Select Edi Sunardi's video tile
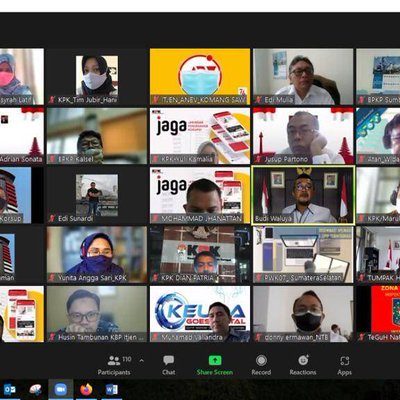 97,195
